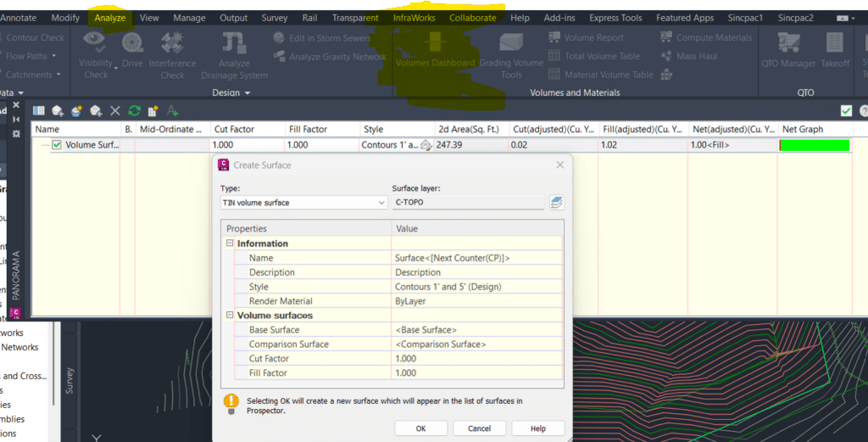Open the QTO Manager

tap(788, 50)
